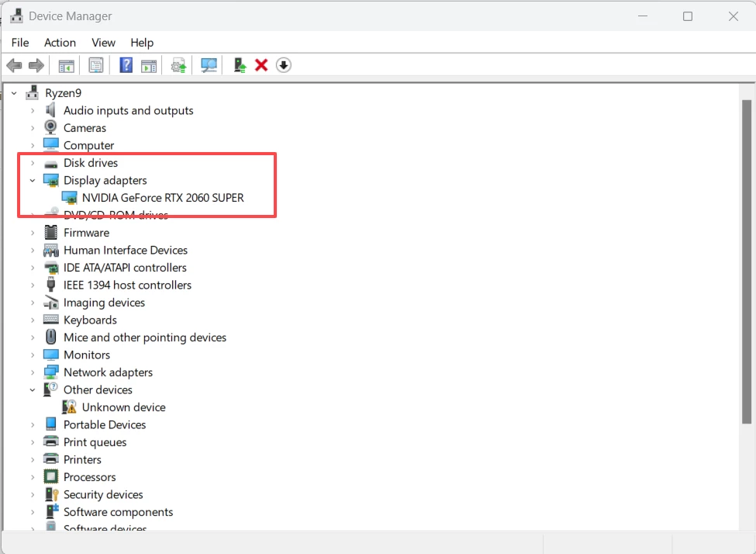This screenshot has width=756, height=554.
Task: Expand the IDE ATA/ATAPI controllers category
Action: point(33,268)
